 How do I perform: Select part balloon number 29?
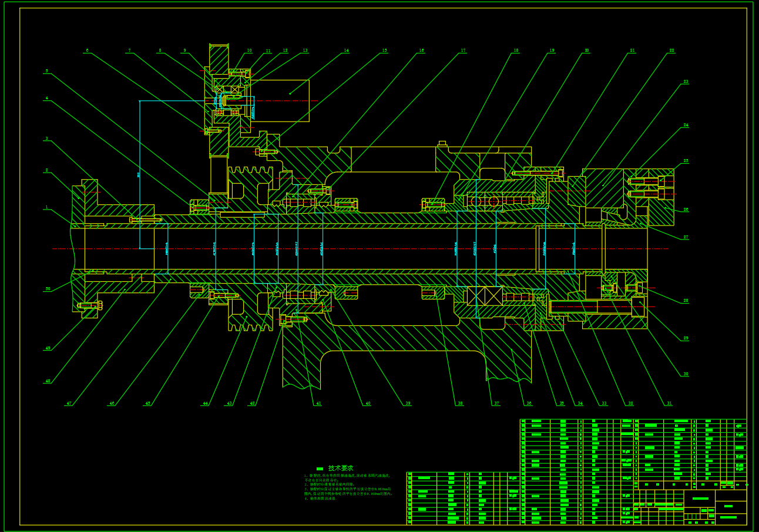point(686,338)
